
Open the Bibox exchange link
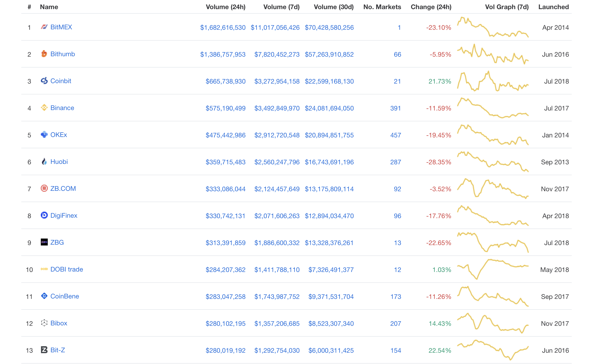click(x=59, y=323)
